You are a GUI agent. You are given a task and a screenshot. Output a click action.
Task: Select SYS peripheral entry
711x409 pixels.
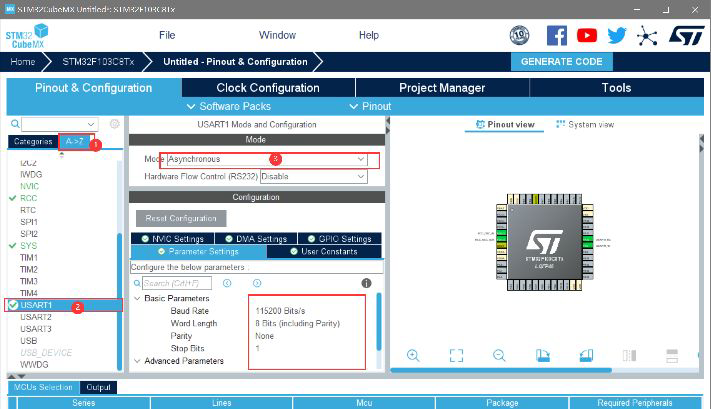28,246
